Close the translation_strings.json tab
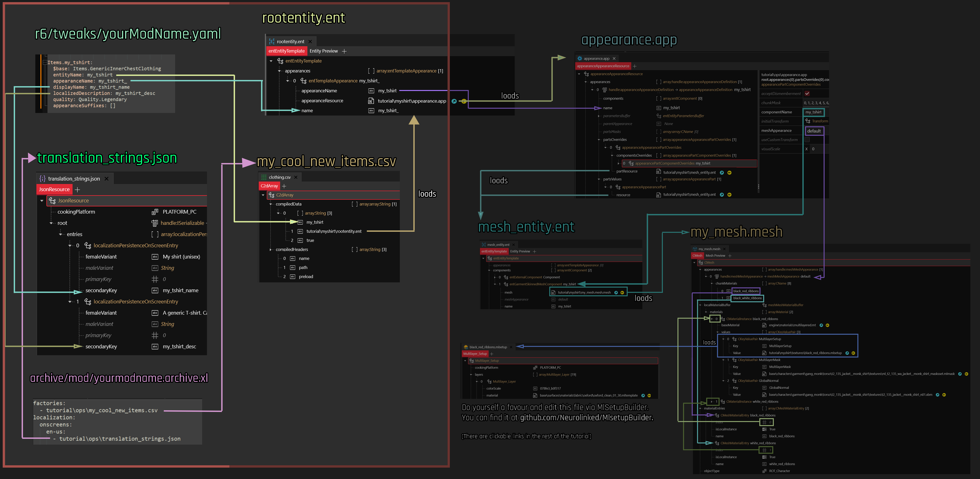Screen dimensions: 980x479 [107, 179]
